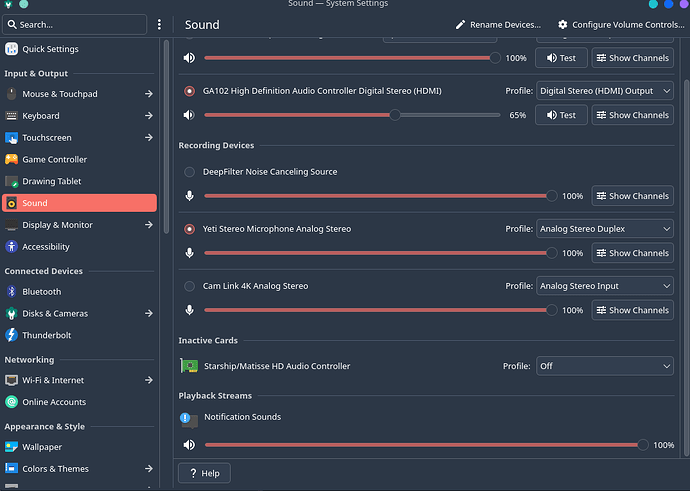Click the GA102 HDMI volume slider handle
Screen dimensions: 690x491
(x=395, y=115)
